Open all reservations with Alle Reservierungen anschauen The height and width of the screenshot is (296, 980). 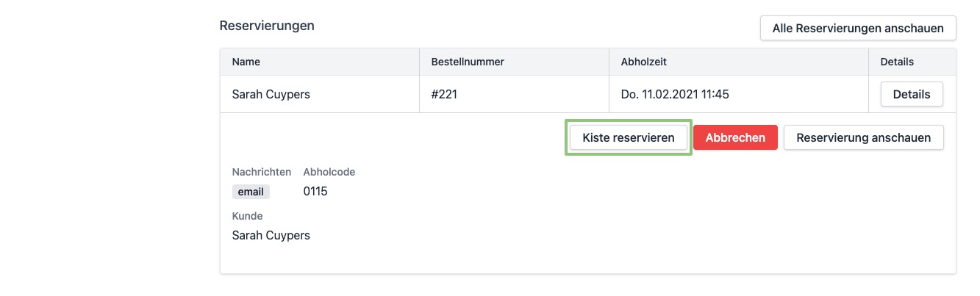click(857, 29)
